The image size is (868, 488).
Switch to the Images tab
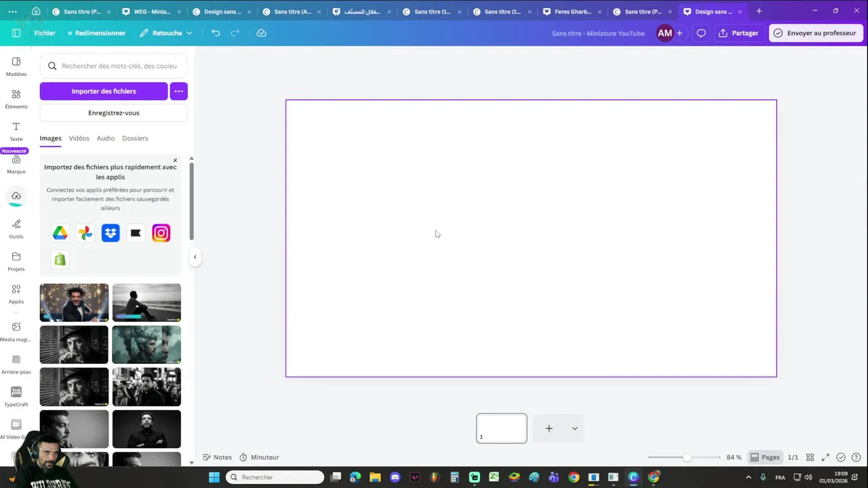pos(50,138)
